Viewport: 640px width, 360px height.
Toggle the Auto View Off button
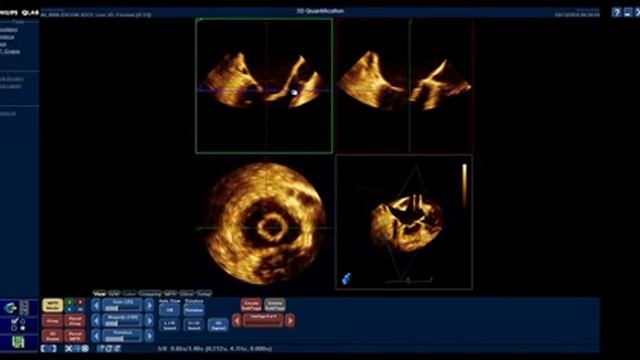(x=169, y=310)
